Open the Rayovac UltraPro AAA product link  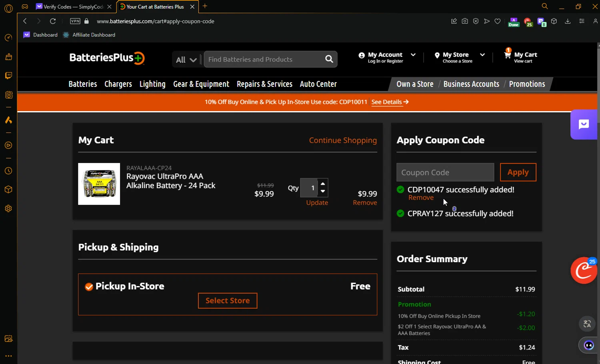(171, 181)
